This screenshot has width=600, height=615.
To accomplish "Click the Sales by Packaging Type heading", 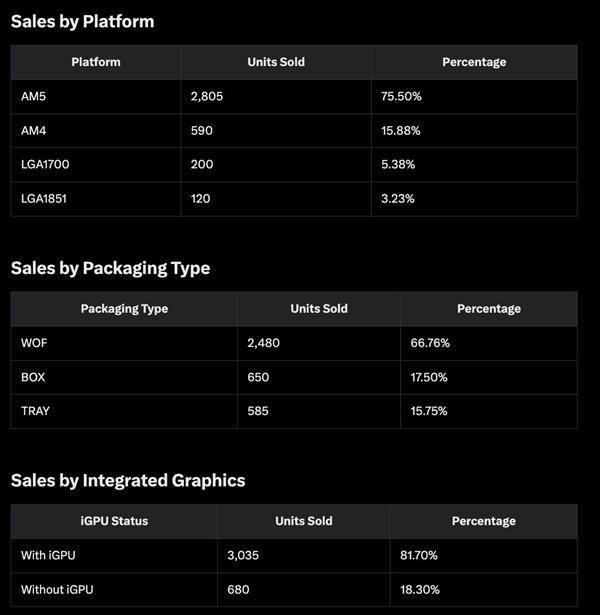I will [x=111, y=268].
